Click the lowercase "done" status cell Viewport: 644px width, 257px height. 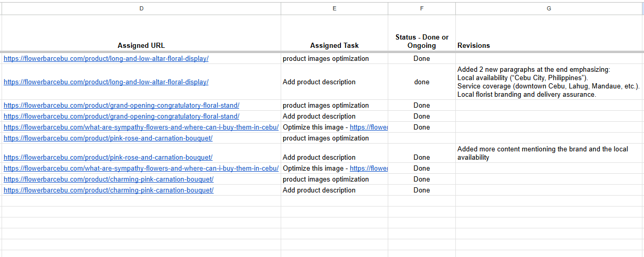422,82
